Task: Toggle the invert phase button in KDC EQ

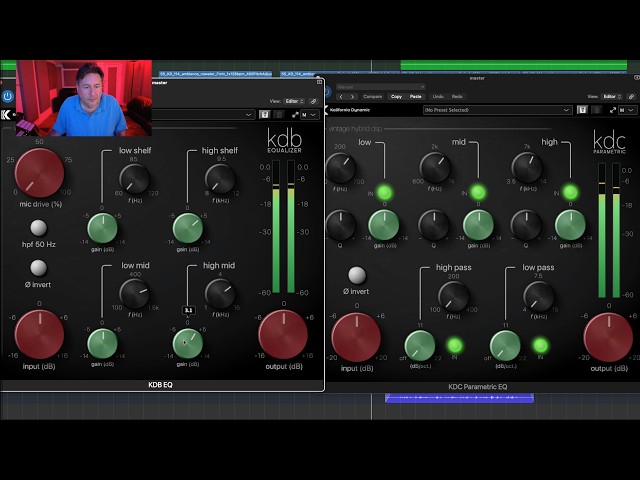Action: (x=357, y=275)
